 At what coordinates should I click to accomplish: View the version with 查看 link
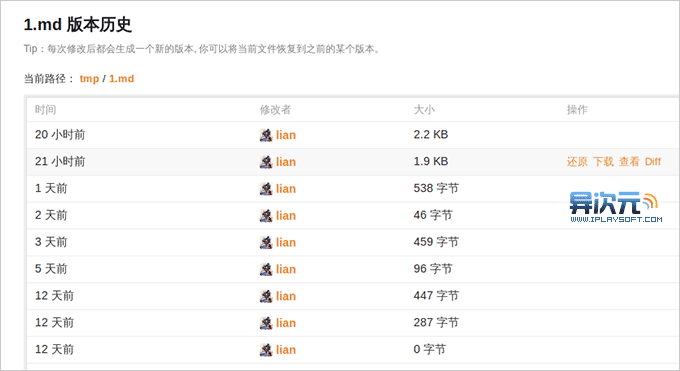[629, 161]
